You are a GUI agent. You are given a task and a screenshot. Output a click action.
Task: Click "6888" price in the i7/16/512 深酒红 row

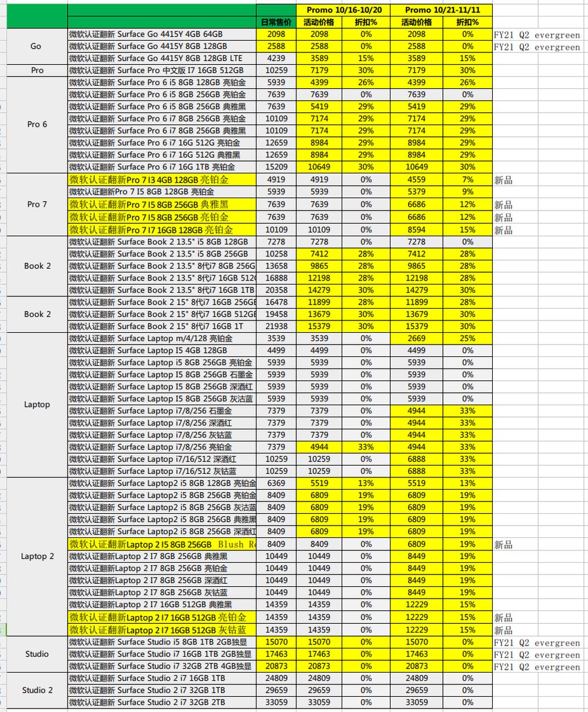[416, 459]
